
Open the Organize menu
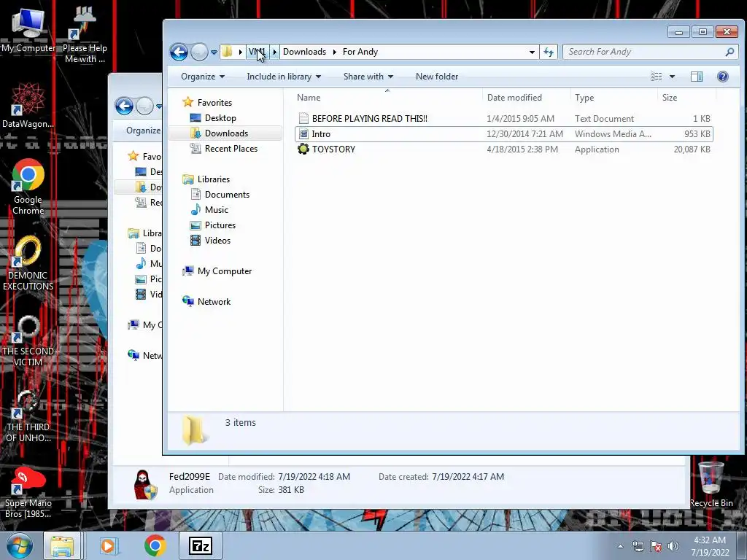click(x=203, y=76)
